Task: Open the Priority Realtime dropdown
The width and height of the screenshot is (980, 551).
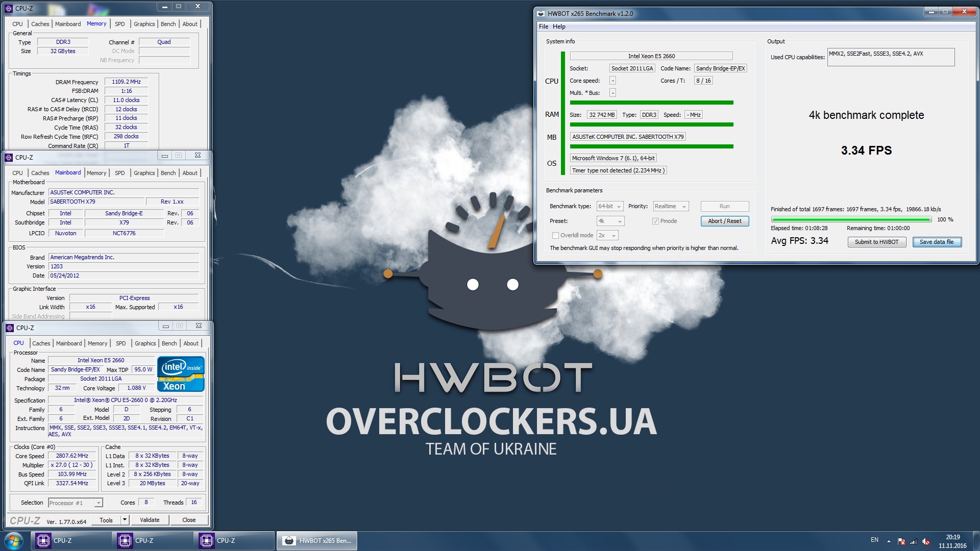Action: point(671,206)
